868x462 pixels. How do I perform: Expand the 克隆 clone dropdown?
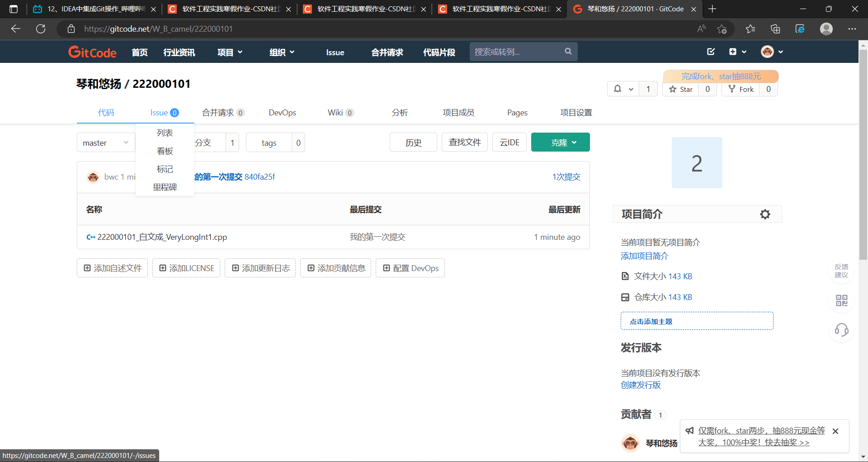(560, 143)
